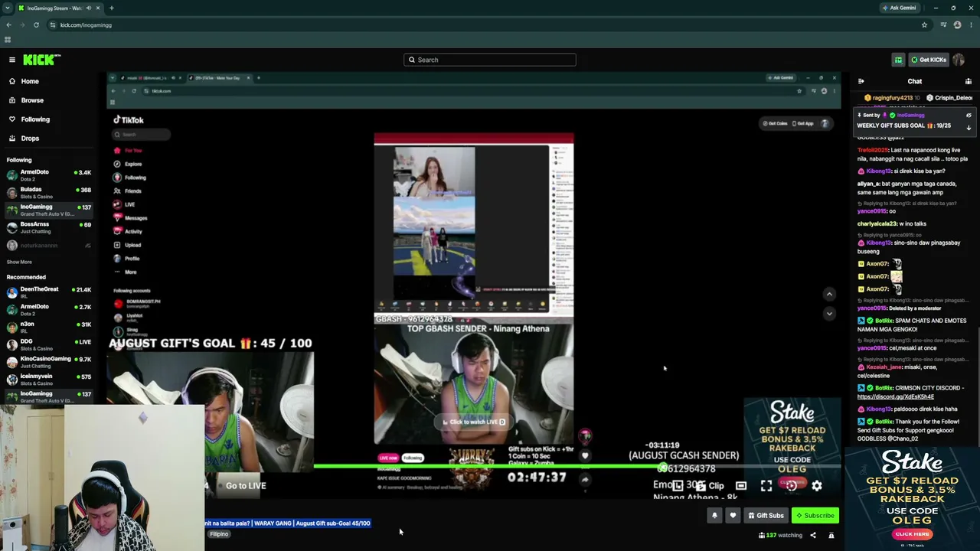
Task: Mute the InoGamingg Stream tab audio
Action: coord(88,8)
